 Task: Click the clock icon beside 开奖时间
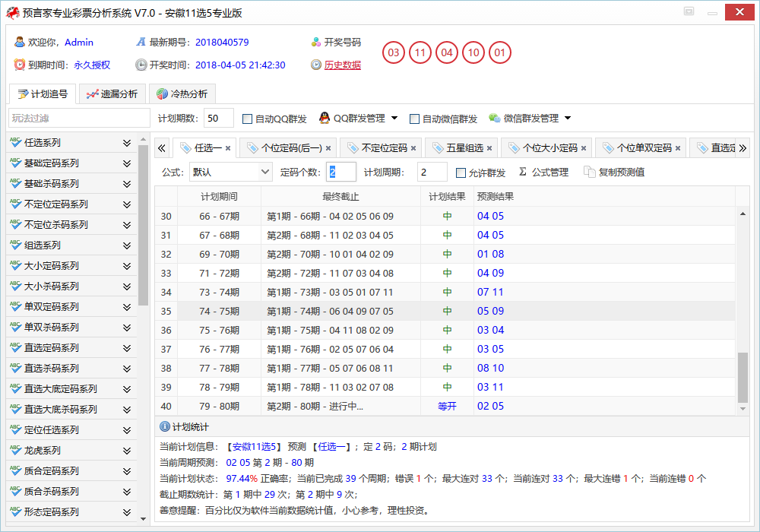coord(141,65)
